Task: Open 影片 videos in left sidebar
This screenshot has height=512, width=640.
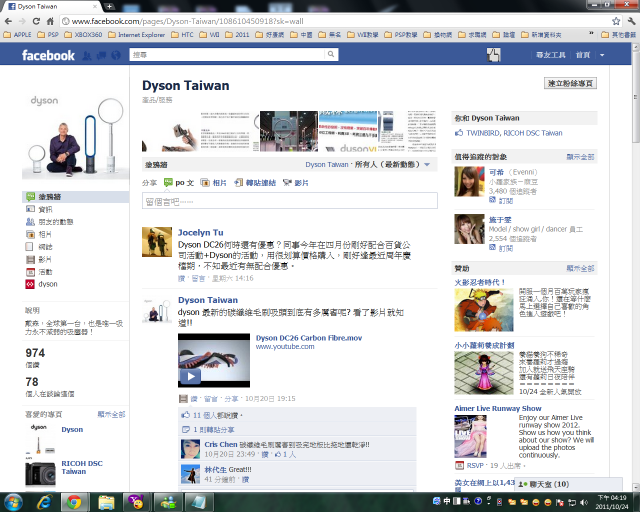Action: 39,259
